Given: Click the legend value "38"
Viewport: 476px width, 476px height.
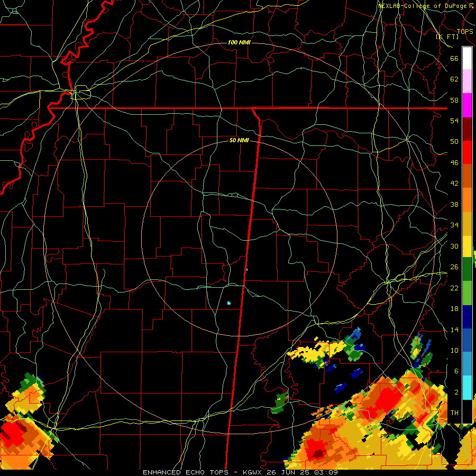Looking at the screenshot, I should click(x=454, y=204).
